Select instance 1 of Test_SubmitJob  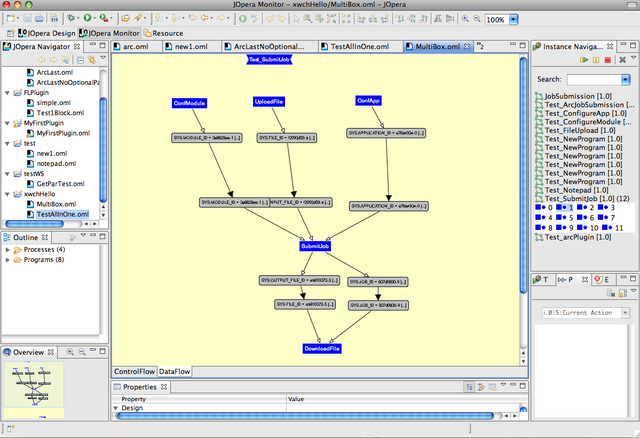pos(565,207)
